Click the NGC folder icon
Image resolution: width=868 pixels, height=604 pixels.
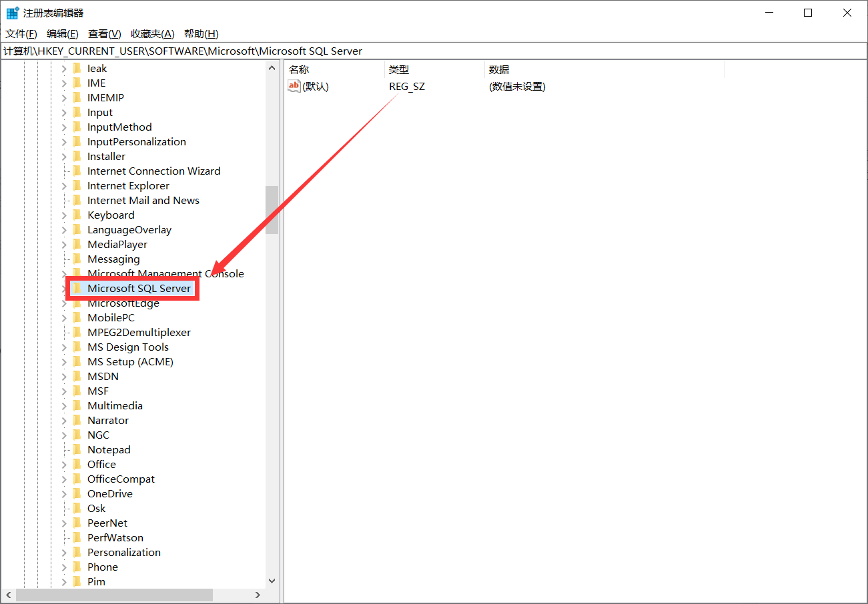click(x=77, y=435)
